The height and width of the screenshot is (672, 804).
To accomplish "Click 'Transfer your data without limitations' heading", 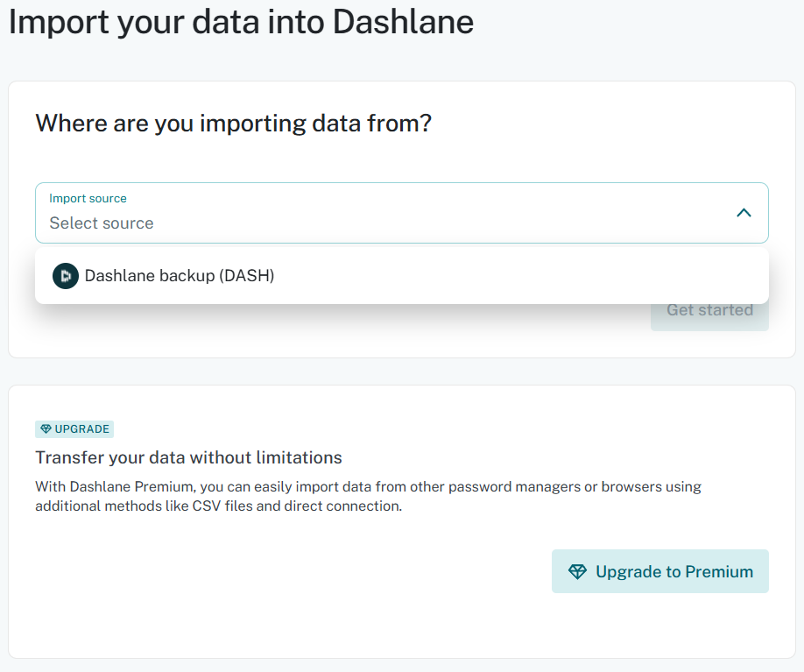I will click(188, 457).
